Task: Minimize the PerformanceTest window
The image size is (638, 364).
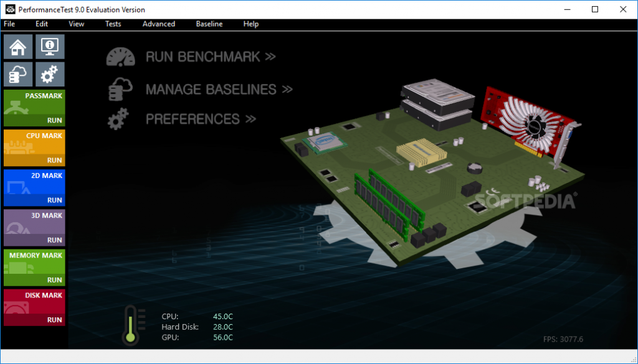Action: 567,9
